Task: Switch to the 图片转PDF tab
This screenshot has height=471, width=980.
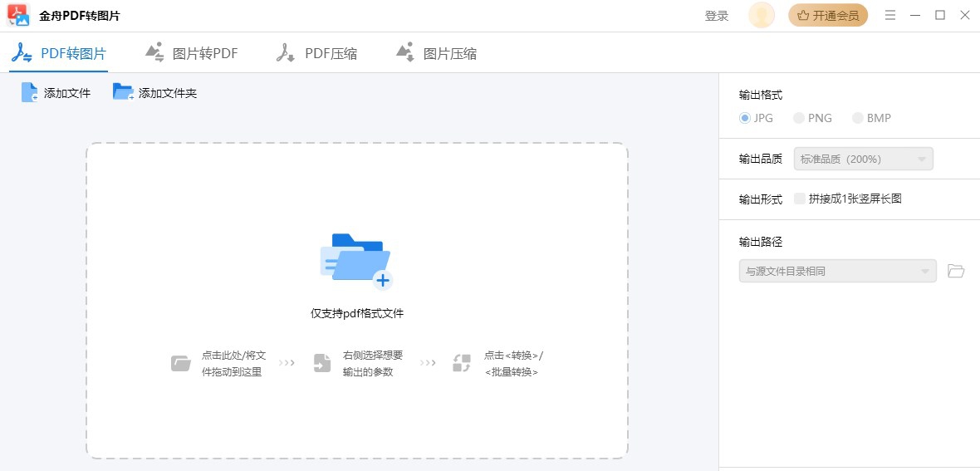Action: click(191, 54)
